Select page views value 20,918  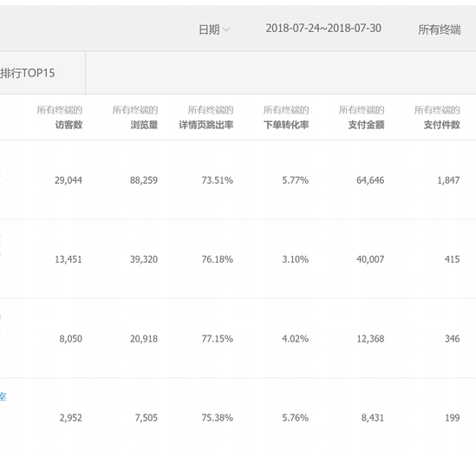(144, 338)
